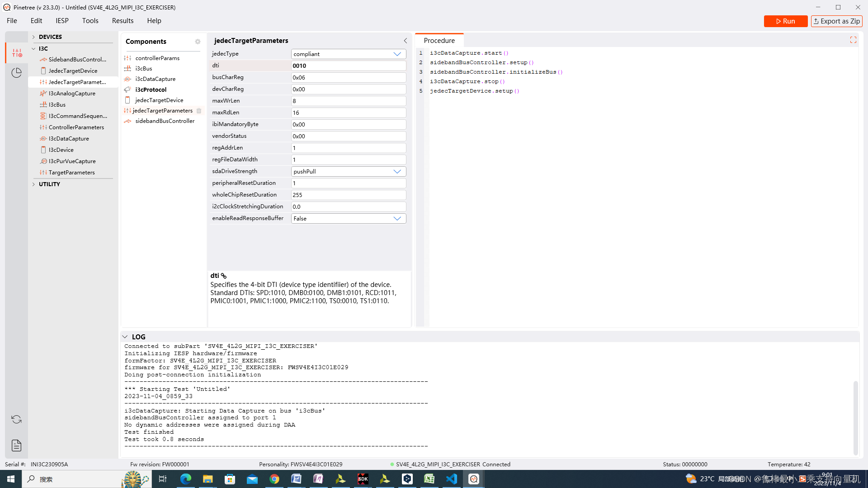This screenshot has height=488, width=868.
Task: Open the results pie-chart sidebar icon
Action: [17, 73]
